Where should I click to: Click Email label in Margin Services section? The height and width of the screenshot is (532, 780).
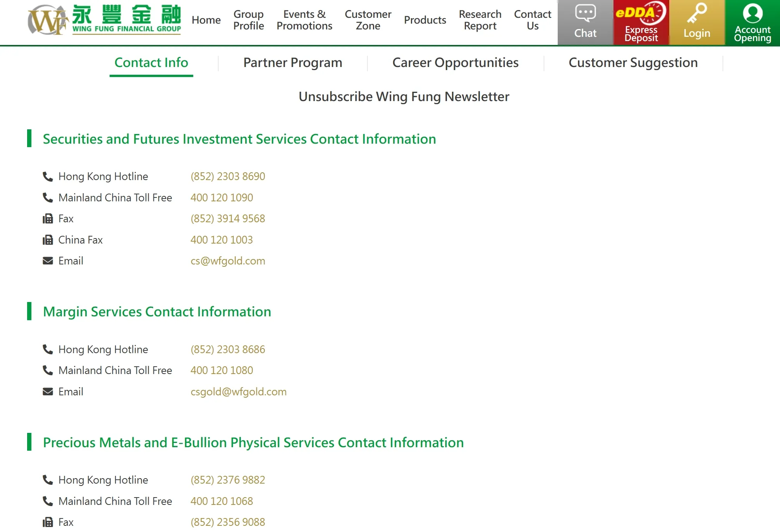(71, 392)
